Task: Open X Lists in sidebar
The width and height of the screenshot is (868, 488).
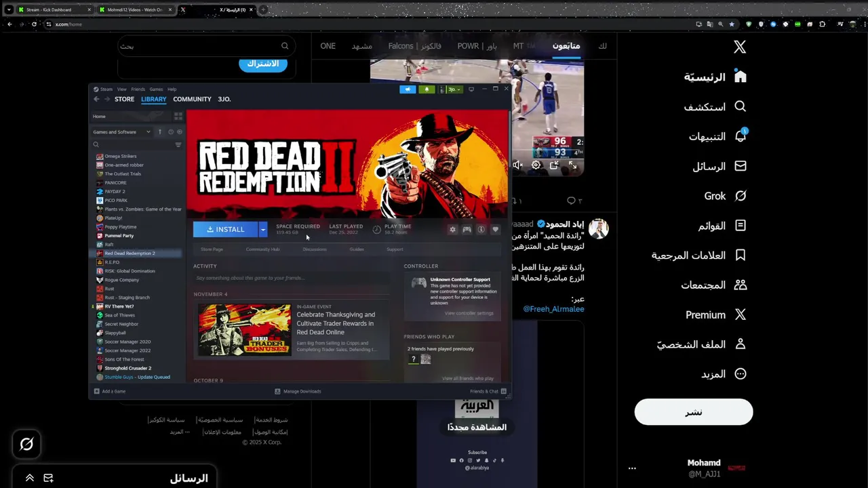Action: [x=722, y=226]
